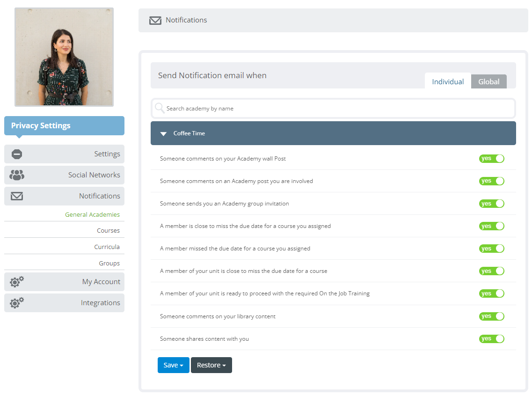Click the Notifications envelope icon in sidebar

pos(17,196)
